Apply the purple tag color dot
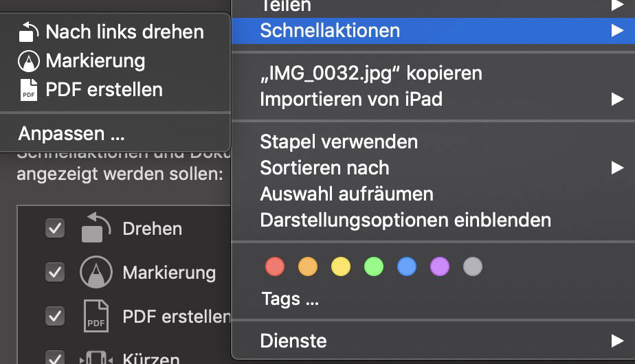 (x=440, y=266)
